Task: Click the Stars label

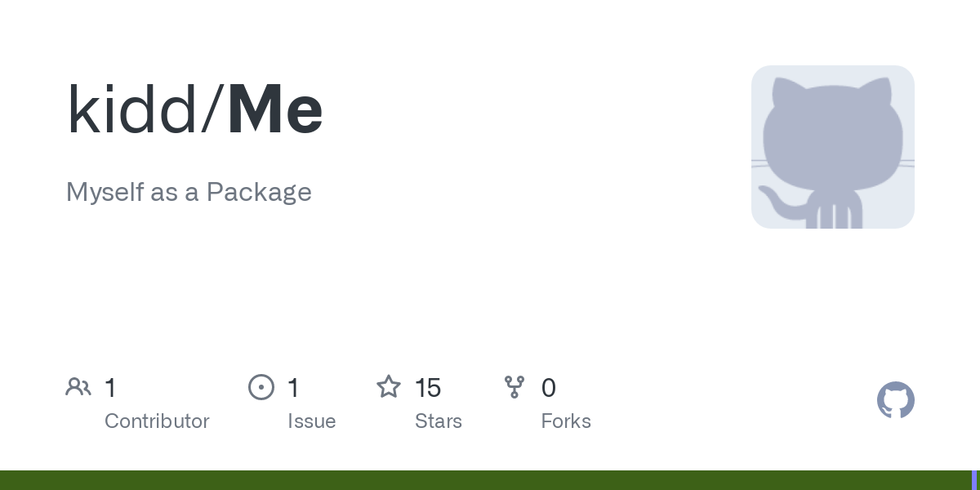Action: click(x=438, y=421)
